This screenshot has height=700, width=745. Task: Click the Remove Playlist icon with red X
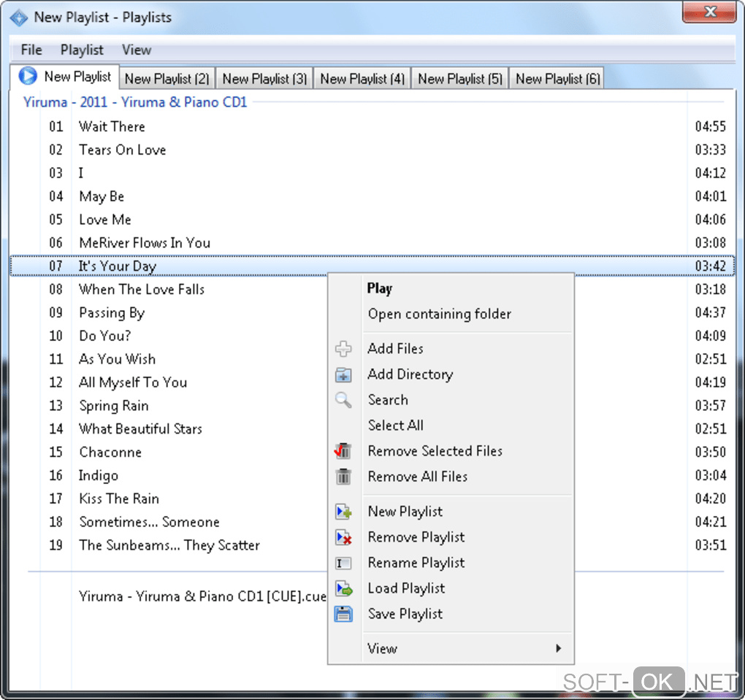343,537
